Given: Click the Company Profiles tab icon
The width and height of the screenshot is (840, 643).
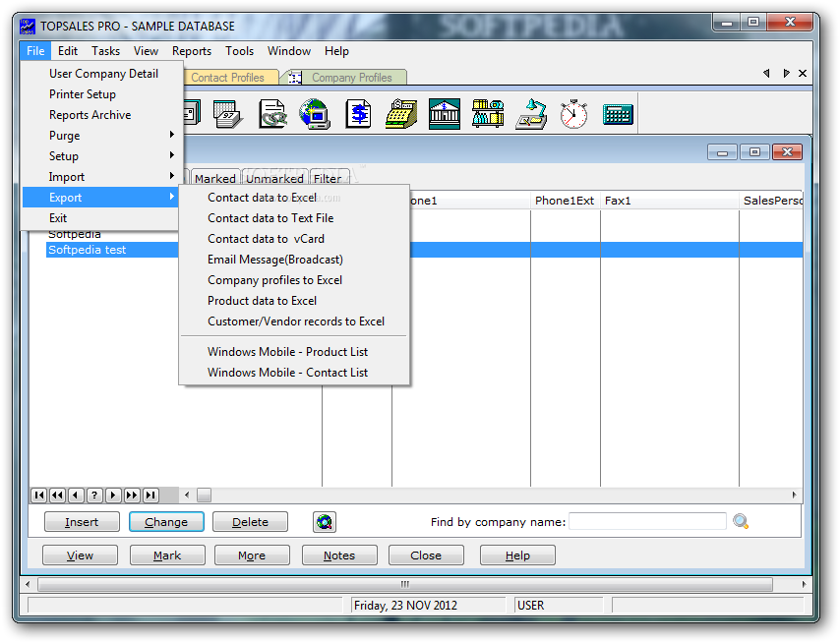Looking at the screenshot, I should tap(295, 78).
